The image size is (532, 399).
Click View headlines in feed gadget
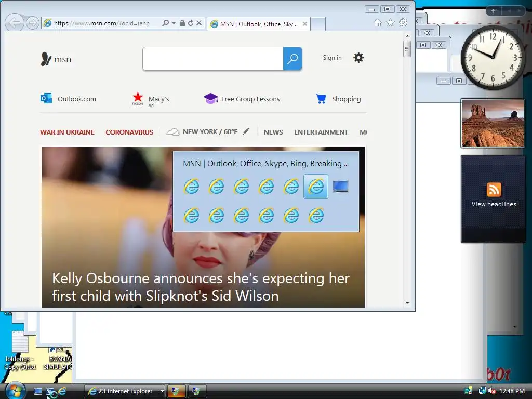pyautogui.click(x=494, y=204)
